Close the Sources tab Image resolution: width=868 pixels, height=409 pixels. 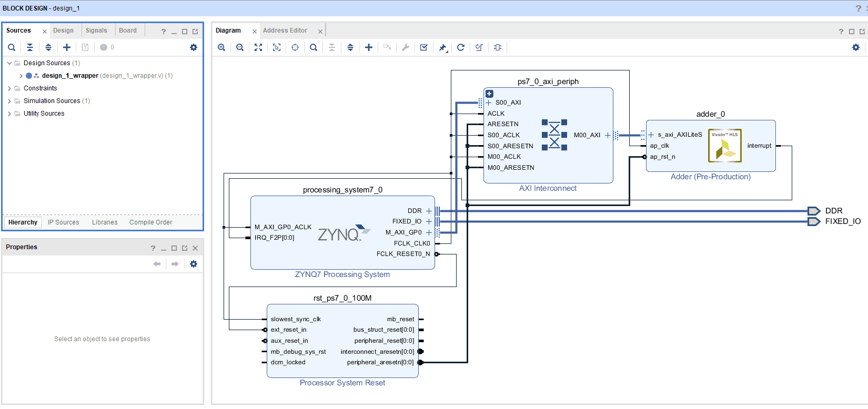pos(45,32)
